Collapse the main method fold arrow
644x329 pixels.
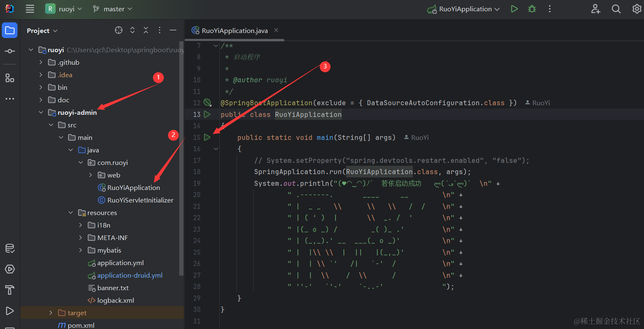pos(216,149)
